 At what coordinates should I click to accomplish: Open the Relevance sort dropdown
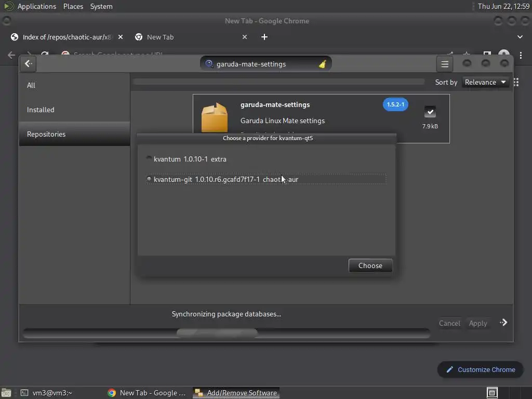tap(485, 82)
